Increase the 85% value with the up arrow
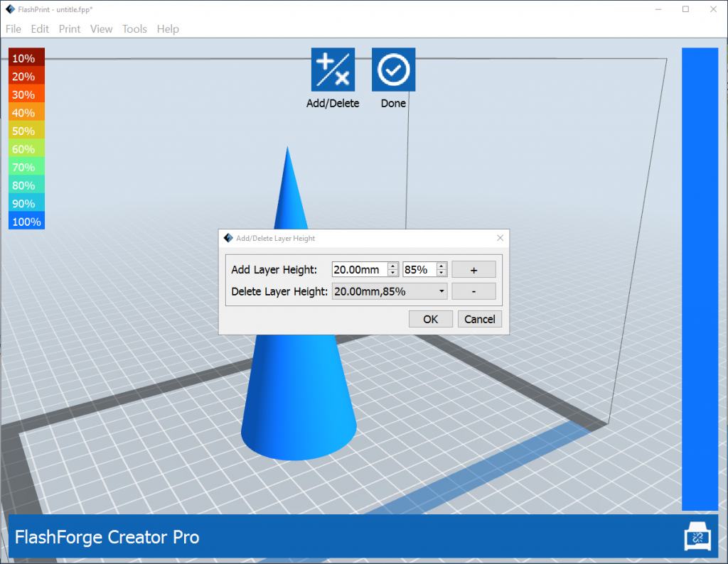 click(x=441, y=266)
